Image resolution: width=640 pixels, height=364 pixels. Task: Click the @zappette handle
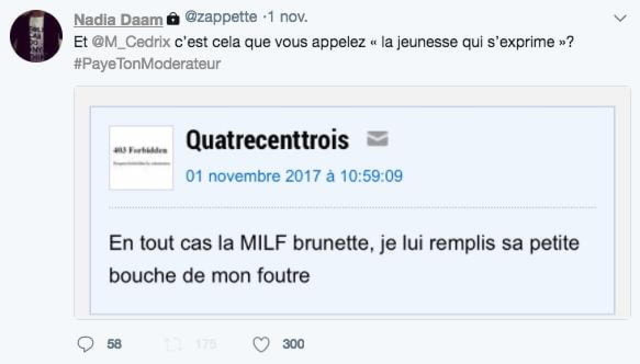click(221, 19)
